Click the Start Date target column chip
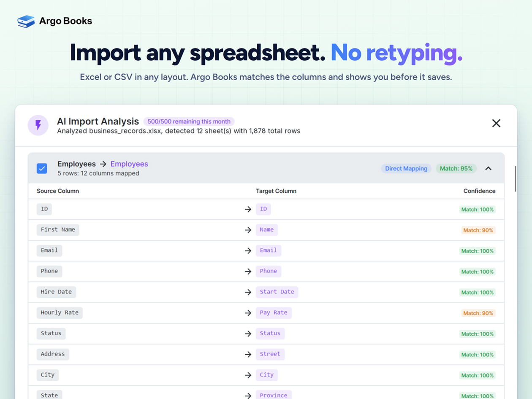The width and height of the screenshot is (532, 399). click(x=277, y=292)
